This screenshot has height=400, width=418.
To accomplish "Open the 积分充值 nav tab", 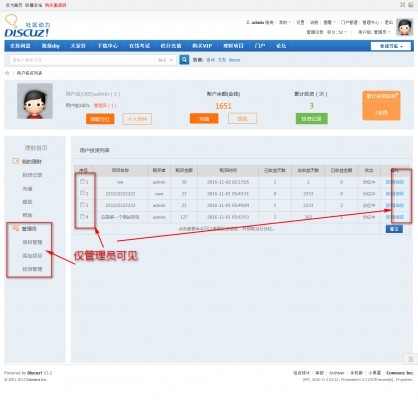I will pos(171,46).
